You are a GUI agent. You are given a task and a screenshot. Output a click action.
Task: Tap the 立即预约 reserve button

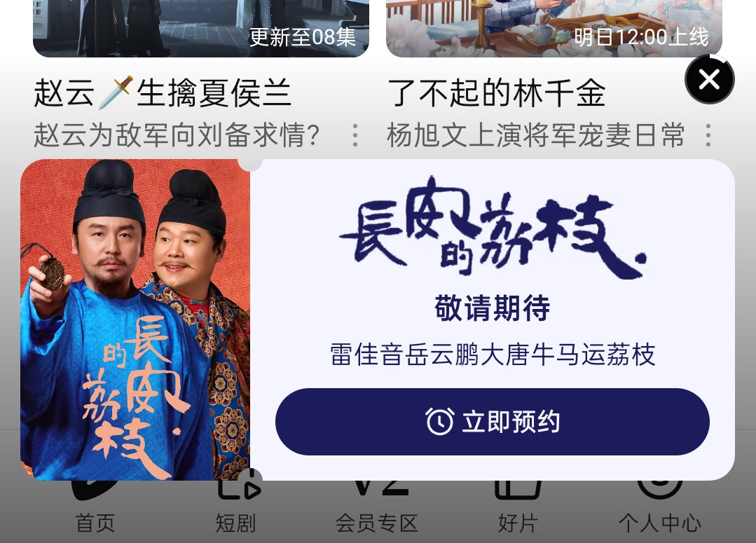pos(493,422)
